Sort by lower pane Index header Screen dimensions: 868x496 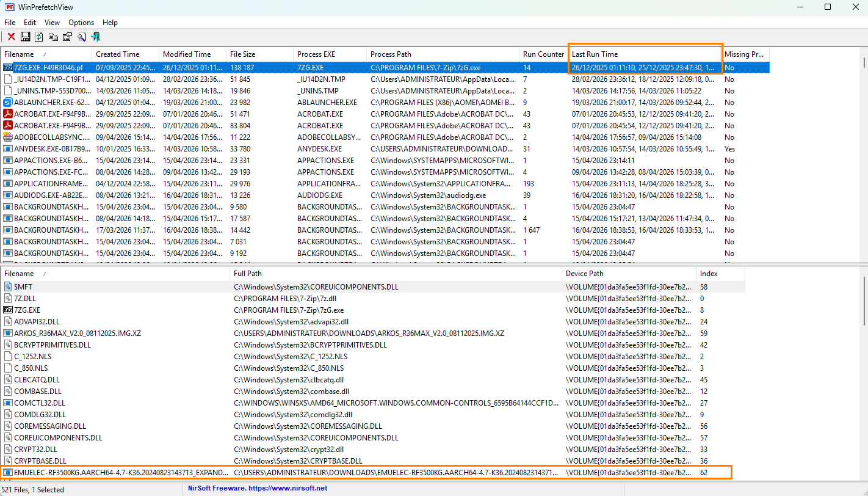(x=720, y=274)
